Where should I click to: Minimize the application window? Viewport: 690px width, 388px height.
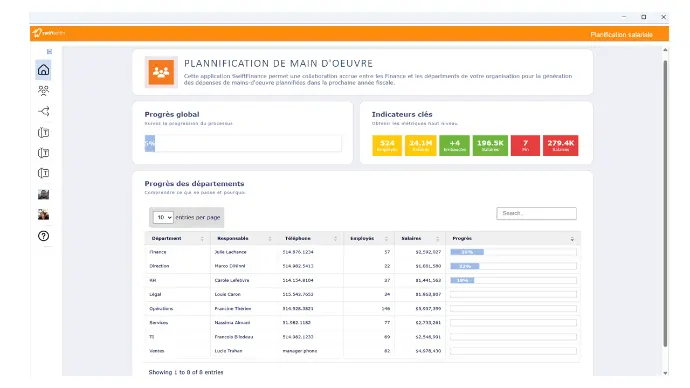624,17
